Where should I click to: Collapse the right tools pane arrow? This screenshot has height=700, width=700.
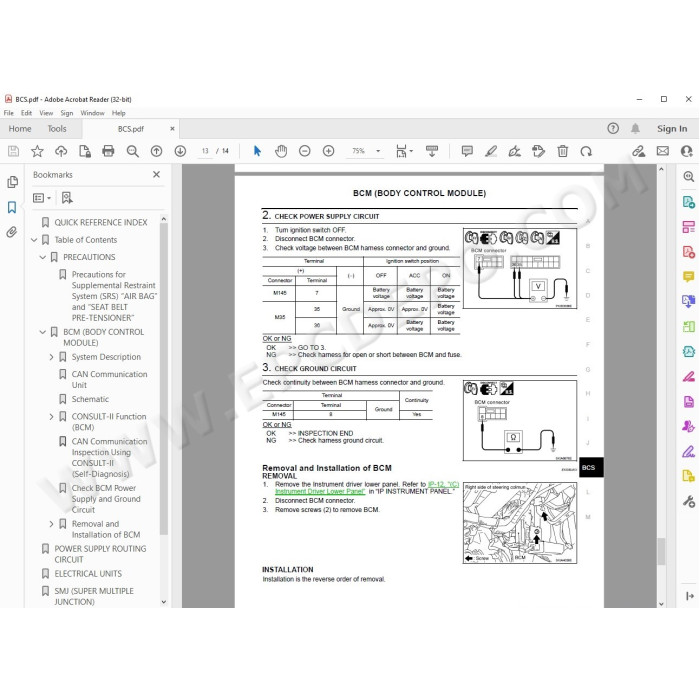[x=689, y=596]
